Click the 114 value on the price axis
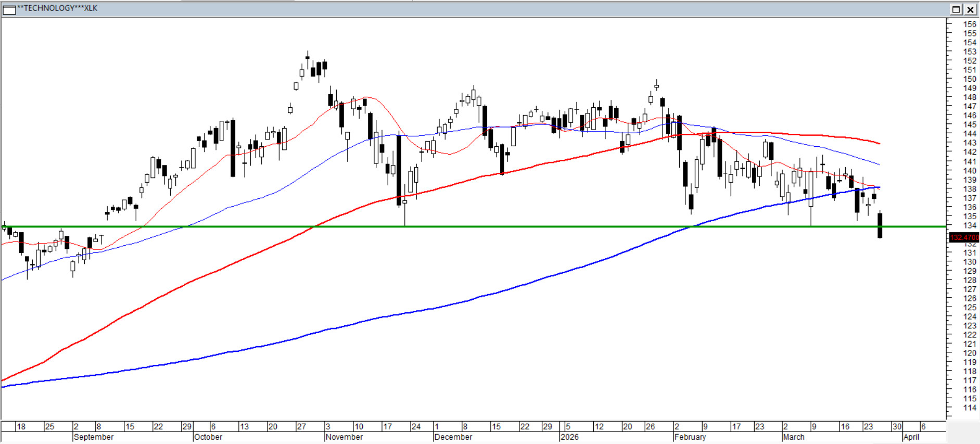 (970, 408)
